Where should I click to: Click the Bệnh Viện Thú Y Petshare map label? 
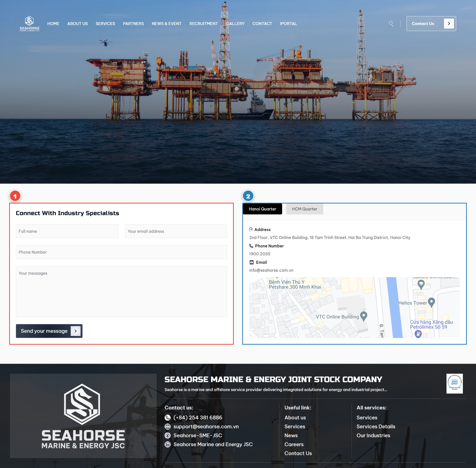point(295,284)
